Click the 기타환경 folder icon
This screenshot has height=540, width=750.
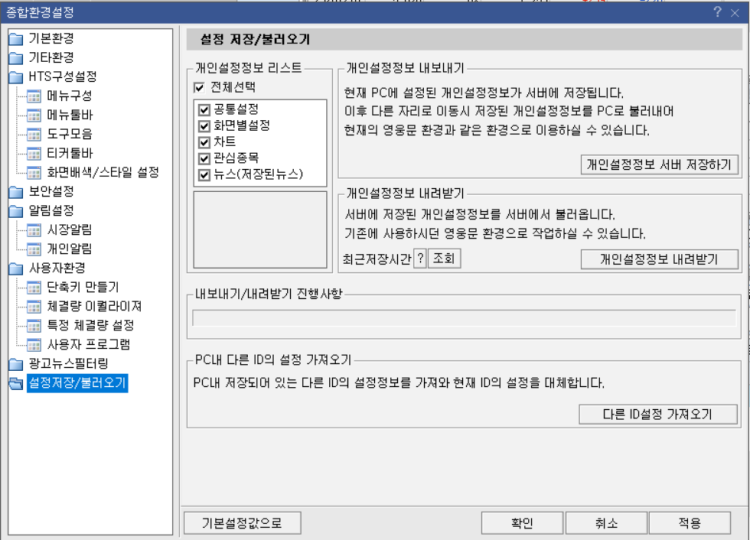click(x=16, y=58)
